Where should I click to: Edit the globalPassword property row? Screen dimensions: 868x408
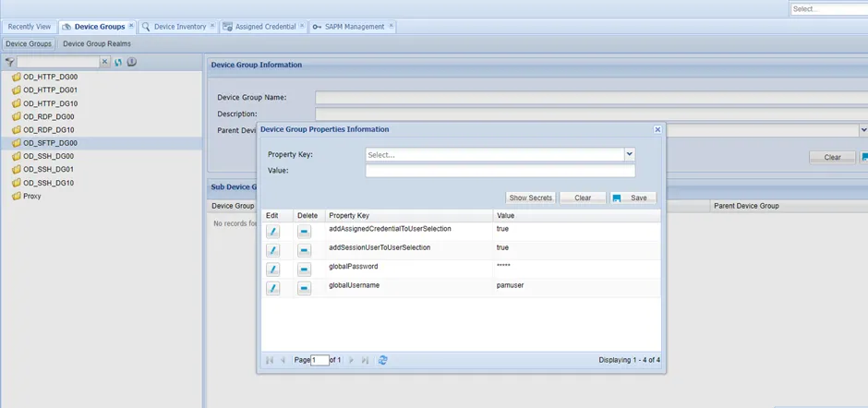[272, 269]
